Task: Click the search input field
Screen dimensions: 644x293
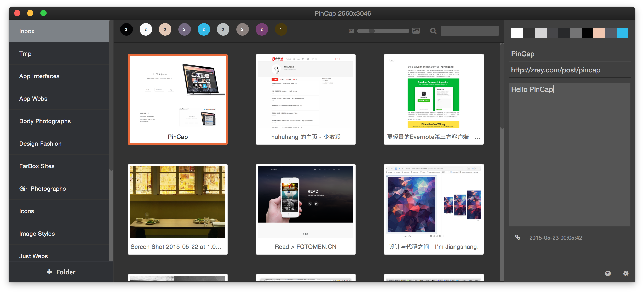Action: coord(470,31)
